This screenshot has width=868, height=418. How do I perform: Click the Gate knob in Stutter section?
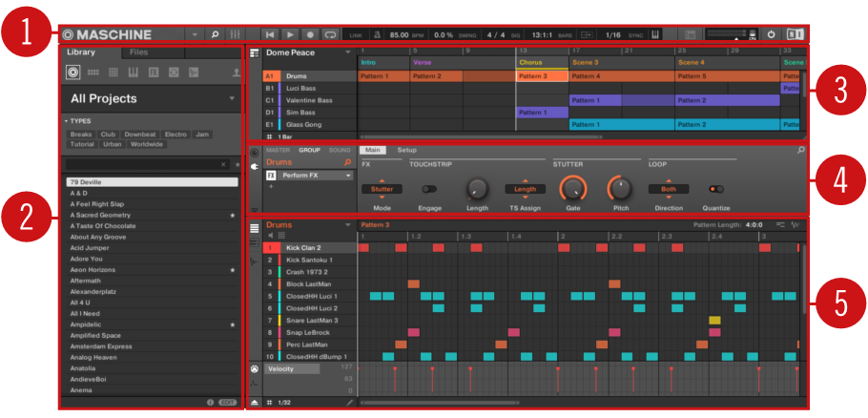tap(572, 187)
